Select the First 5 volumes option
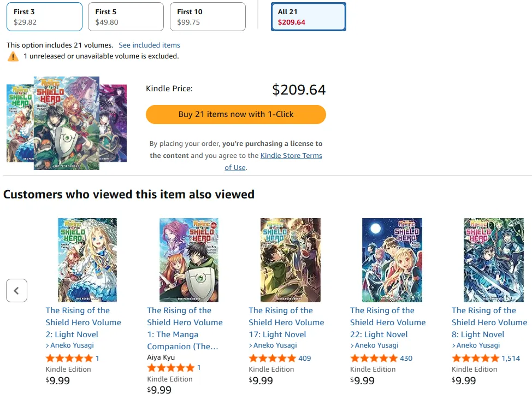The width and height of the screenshot is (532, 399). (x=126, y=17)
